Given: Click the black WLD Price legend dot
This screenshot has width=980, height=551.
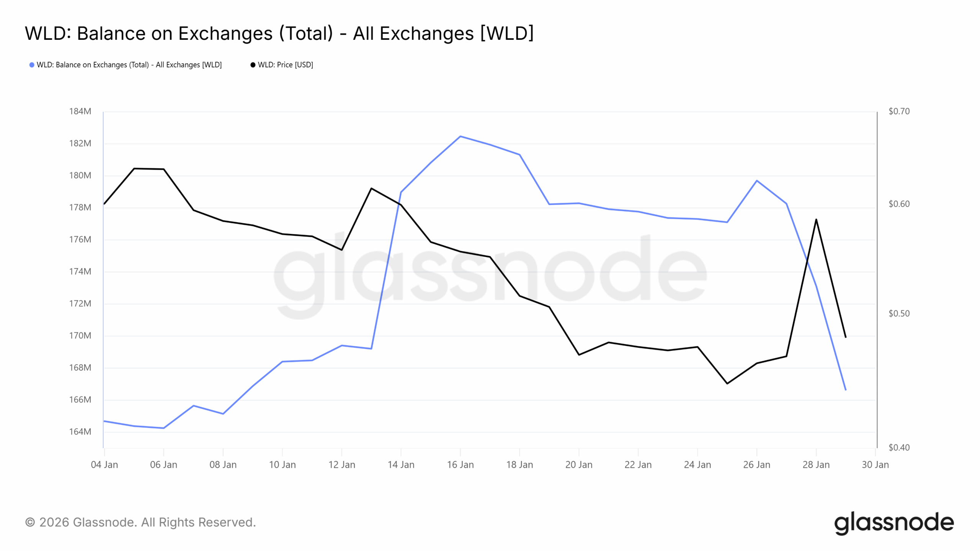Looking at the screenshot, I should pos(253,65).
